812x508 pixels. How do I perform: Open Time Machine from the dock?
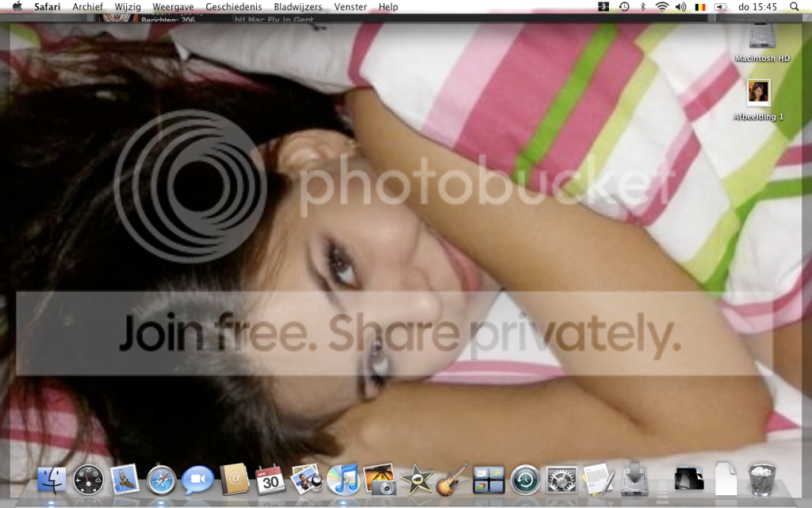pos(526,480)
